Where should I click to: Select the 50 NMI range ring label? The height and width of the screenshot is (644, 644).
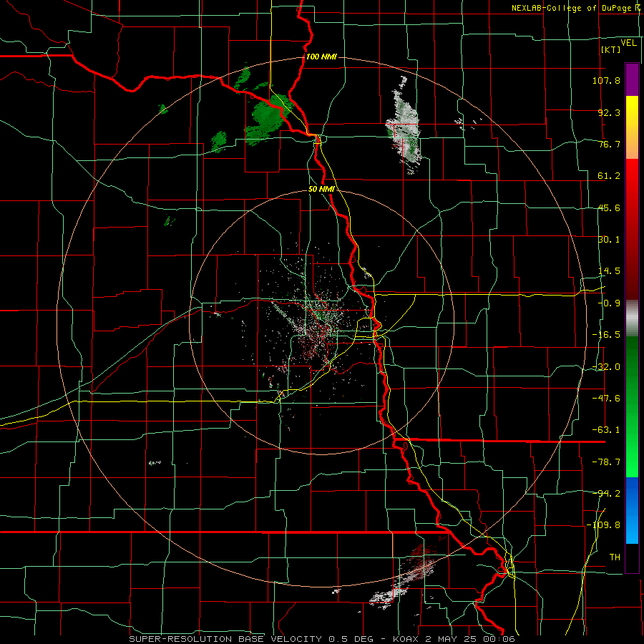pos(321,190)
